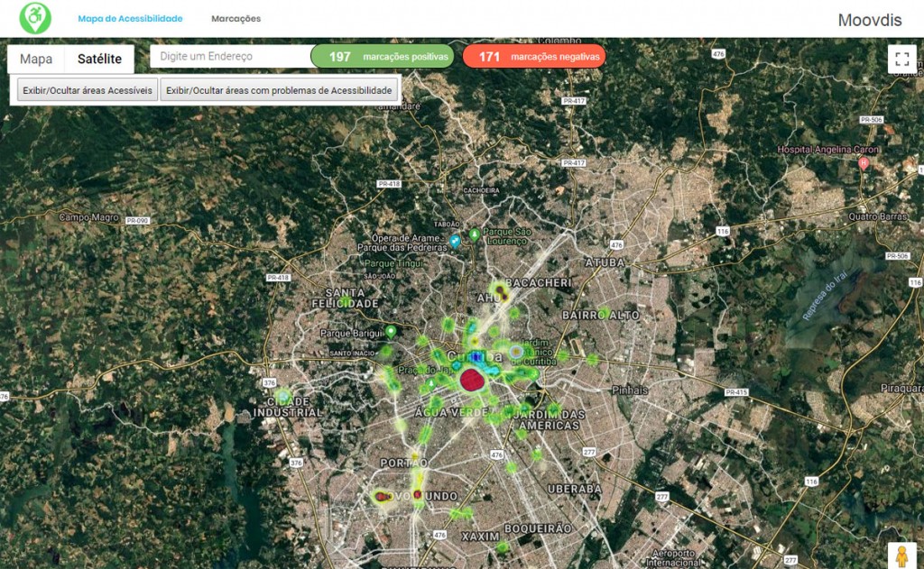Click the Hospital Angelina Caron marker
The height and width of the screenshot is (569, 924).
864,163
